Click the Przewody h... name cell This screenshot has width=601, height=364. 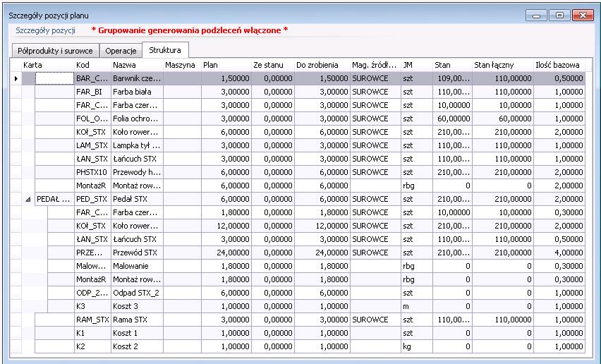pos(138,172)
